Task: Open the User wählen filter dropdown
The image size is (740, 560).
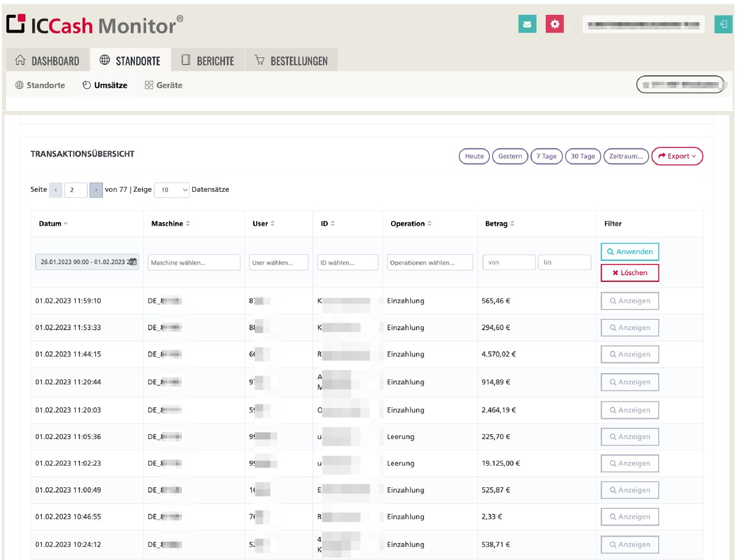Action: (x=279, y=262)
